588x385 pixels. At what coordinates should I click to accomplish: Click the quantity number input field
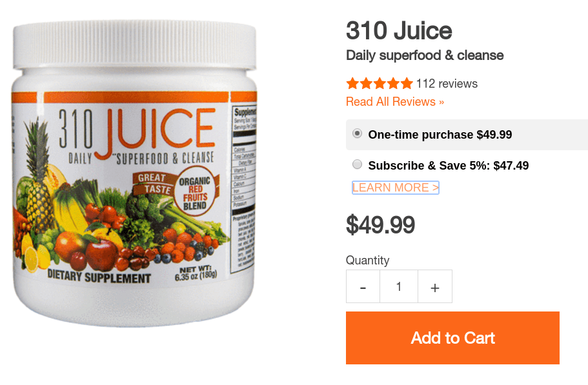click(x=399, y=286)
